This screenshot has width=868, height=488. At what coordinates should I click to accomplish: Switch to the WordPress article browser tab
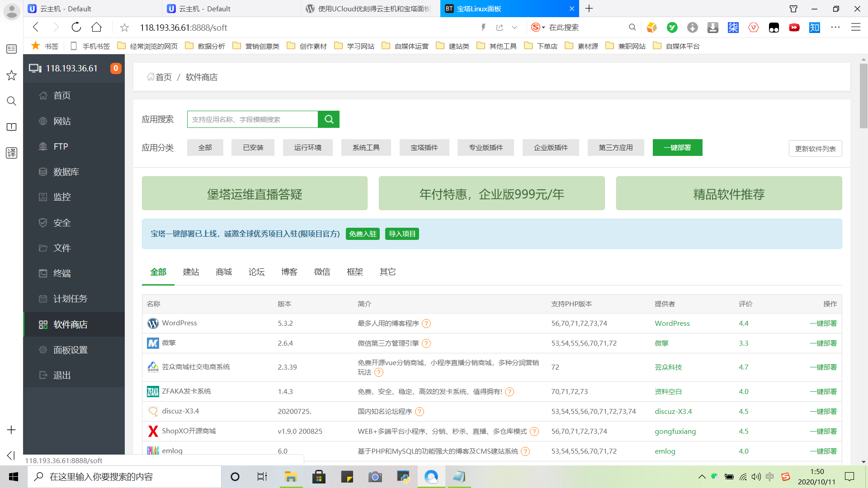pyautogui.click(x=370, y=9)
